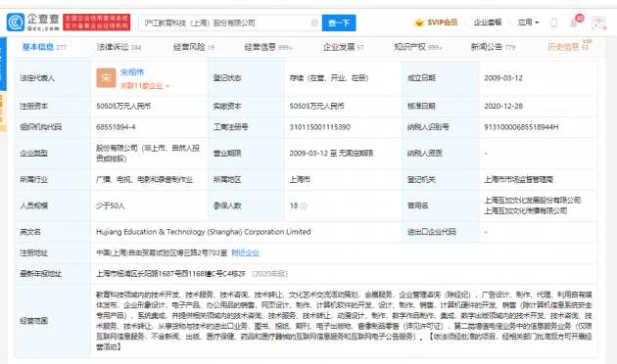Click 附近企业 link beside address
The width and height of the screenshot is (617, 364).
245,252
